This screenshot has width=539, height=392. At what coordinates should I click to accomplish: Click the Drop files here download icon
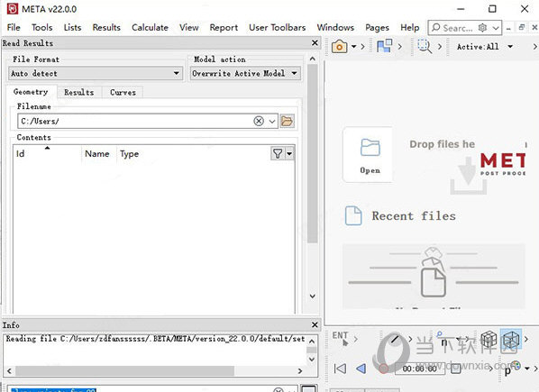(x=468, y=175)
